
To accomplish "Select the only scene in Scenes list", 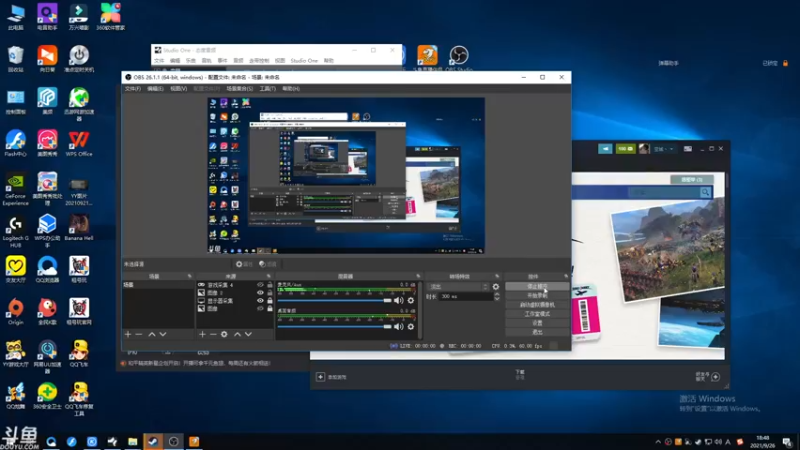I will tap(158, 285).
